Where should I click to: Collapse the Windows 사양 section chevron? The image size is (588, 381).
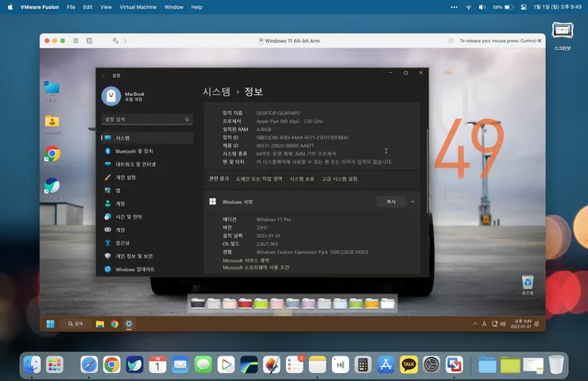[412, 202]
